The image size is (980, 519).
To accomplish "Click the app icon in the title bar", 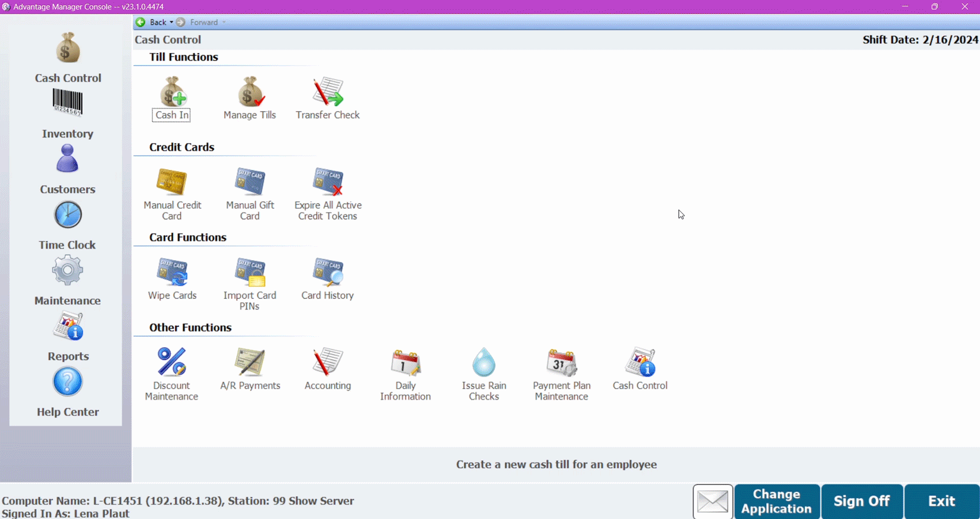I will click(6, 6).
